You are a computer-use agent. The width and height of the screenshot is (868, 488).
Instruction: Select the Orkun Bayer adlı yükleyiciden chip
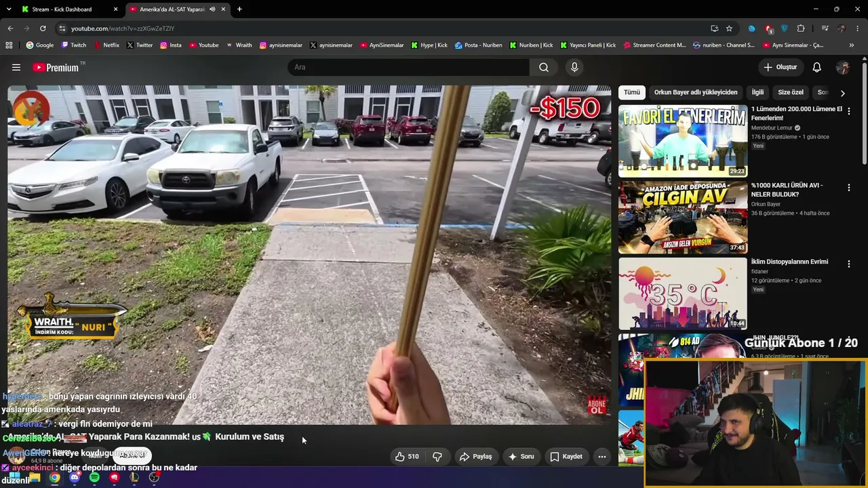point(696,92)
